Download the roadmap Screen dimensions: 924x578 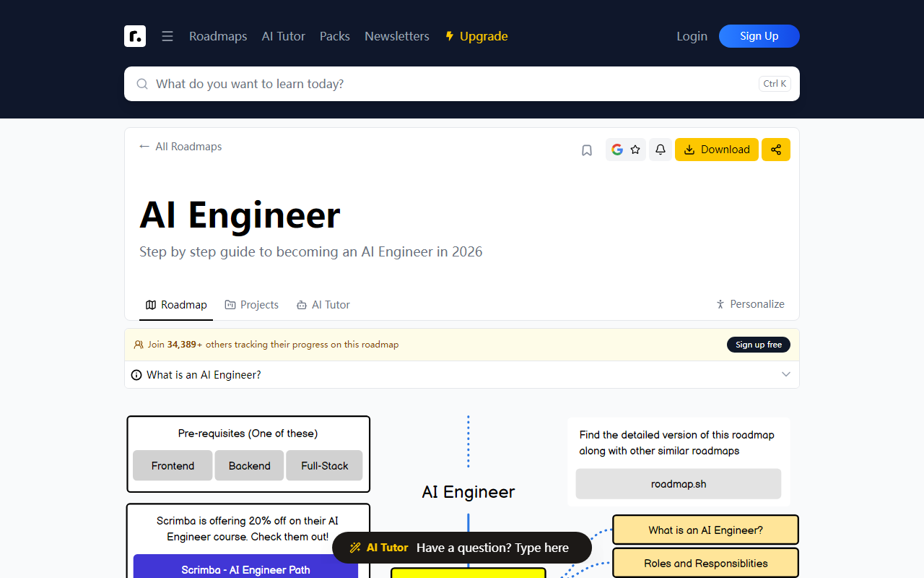(x=717, y=150)
